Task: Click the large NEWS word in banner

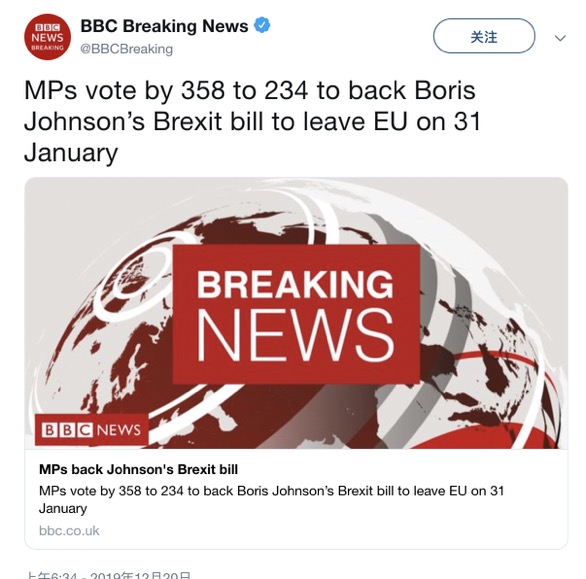Action: (x=295, y=335)
